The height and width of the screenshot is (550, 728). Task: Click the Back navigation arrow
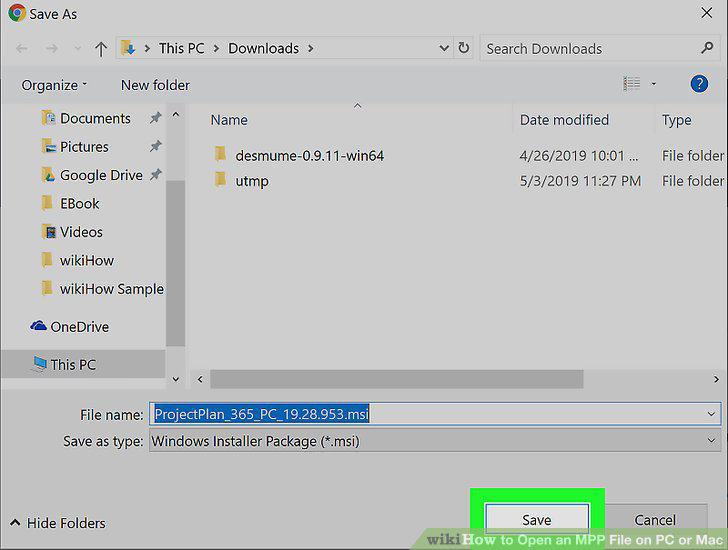pos(21,48)
